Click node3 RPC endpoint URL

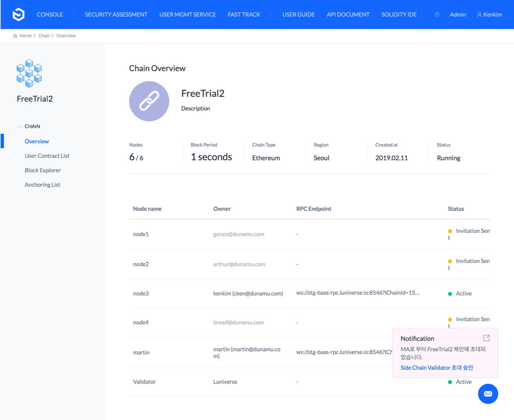point(358,293)
